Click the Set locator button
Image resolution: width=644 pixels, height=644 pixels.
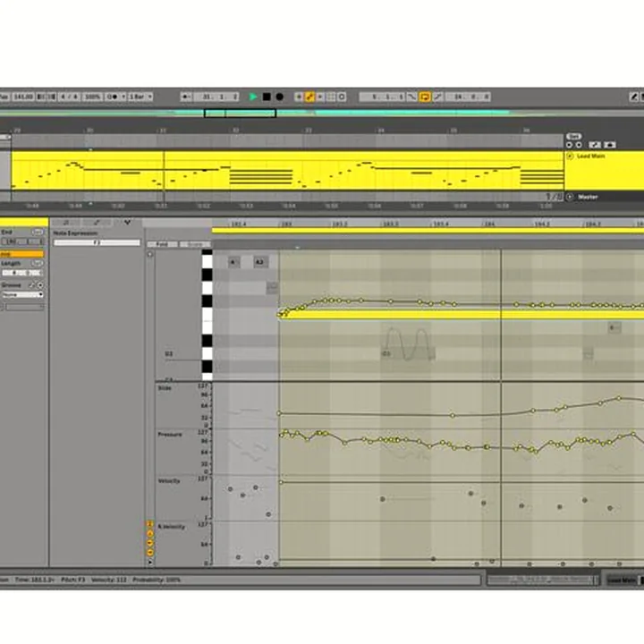[574, 136]
